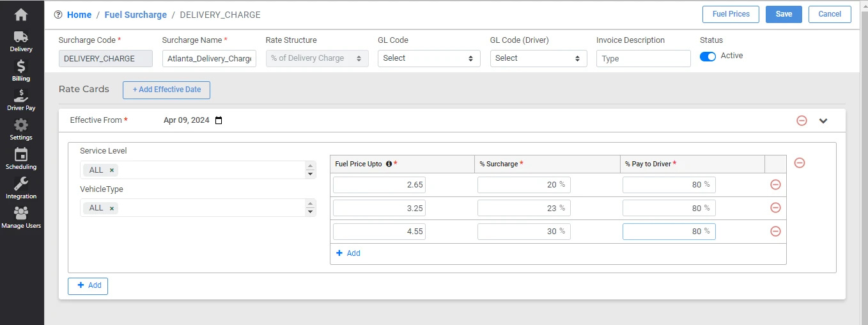868x325 pixels.
Task: Navigate to Fuel Surcharge breadcrumb
Action: 136,15
